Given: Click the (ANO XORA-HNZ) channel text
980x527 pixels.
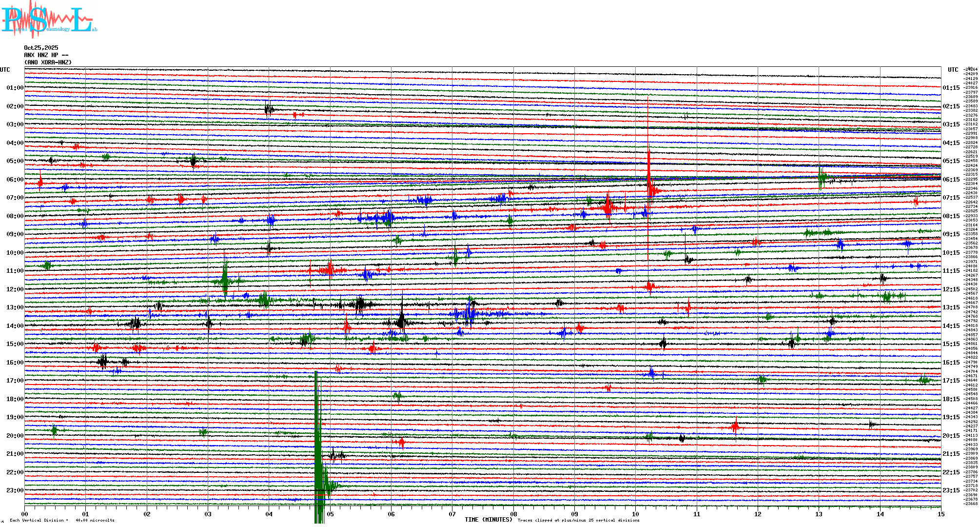Looking at the screenshot, I should [48, 62].
